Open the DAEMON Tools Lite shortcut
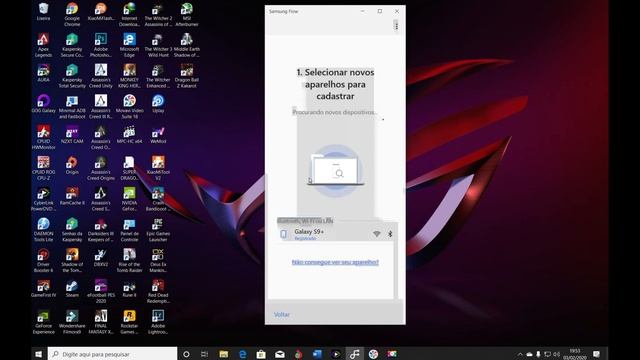This screenshot has height=360, width=640. [x=43, y=230]
